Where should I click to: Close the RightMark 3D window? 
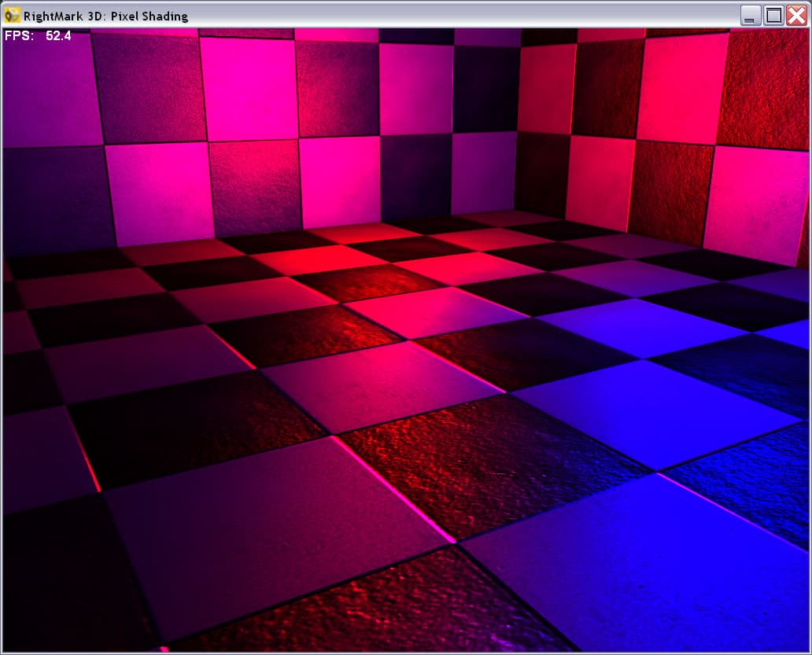pos(796,16)
